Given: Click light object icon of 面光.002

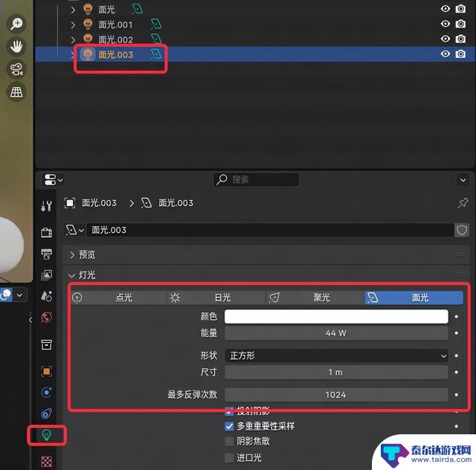Looking at the screenshot, I should pyautogui.click(x=88, y=39).
